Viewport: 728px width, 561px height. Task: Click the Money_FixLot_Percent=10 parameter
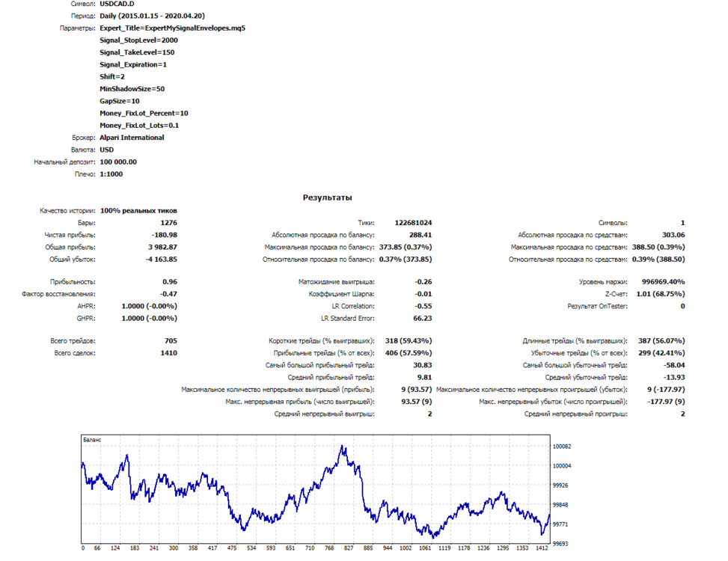click(144, 113)
